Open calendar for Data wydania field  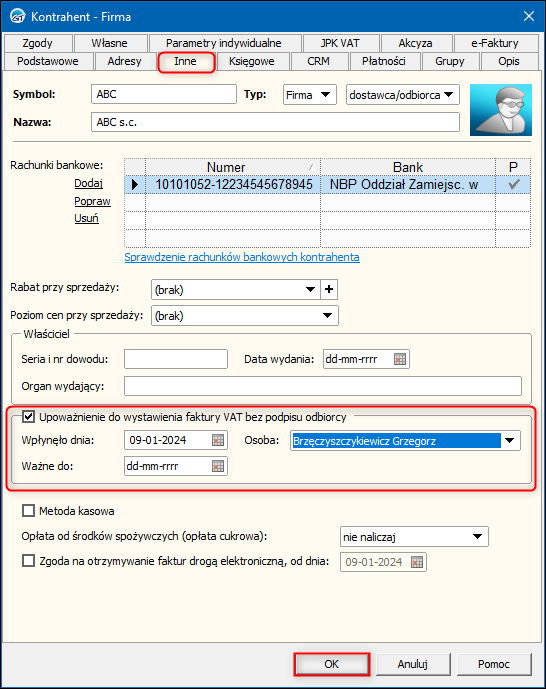[400, 359]
